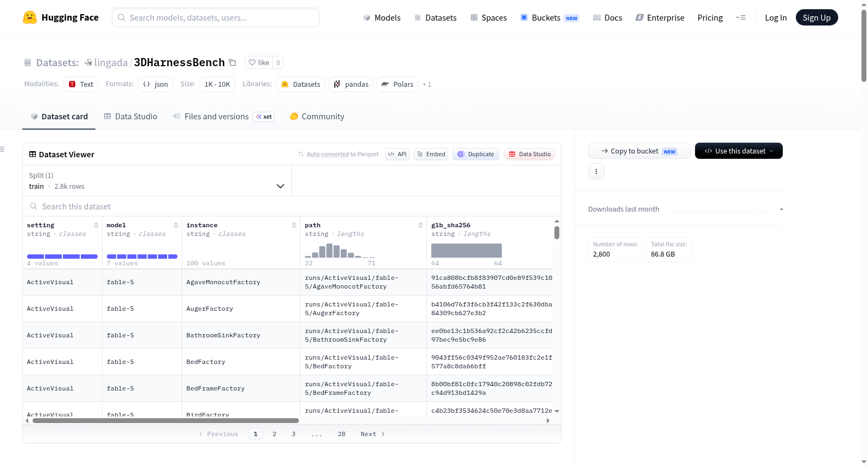Click Copy to bucket button

(x=639, y=151)
